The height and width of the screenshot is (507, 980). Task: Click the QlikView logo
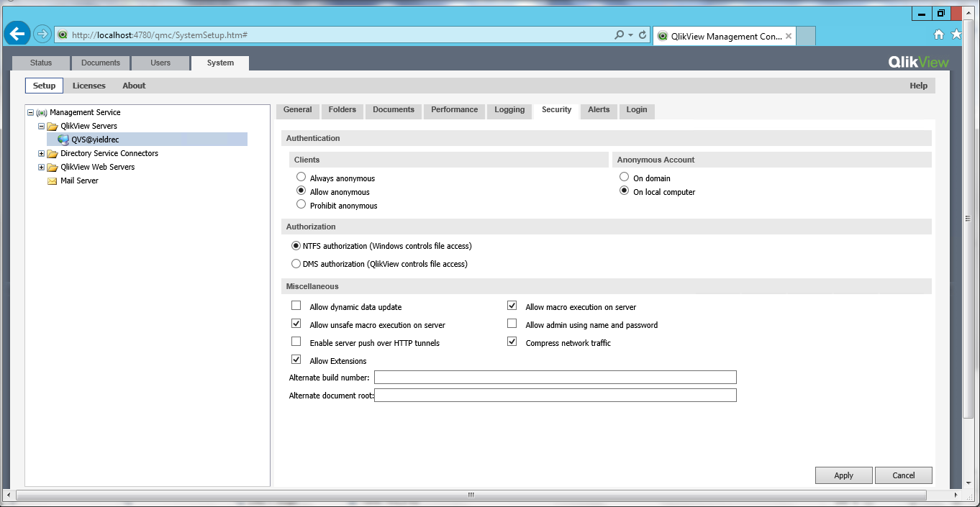click(x=919, y=63)
